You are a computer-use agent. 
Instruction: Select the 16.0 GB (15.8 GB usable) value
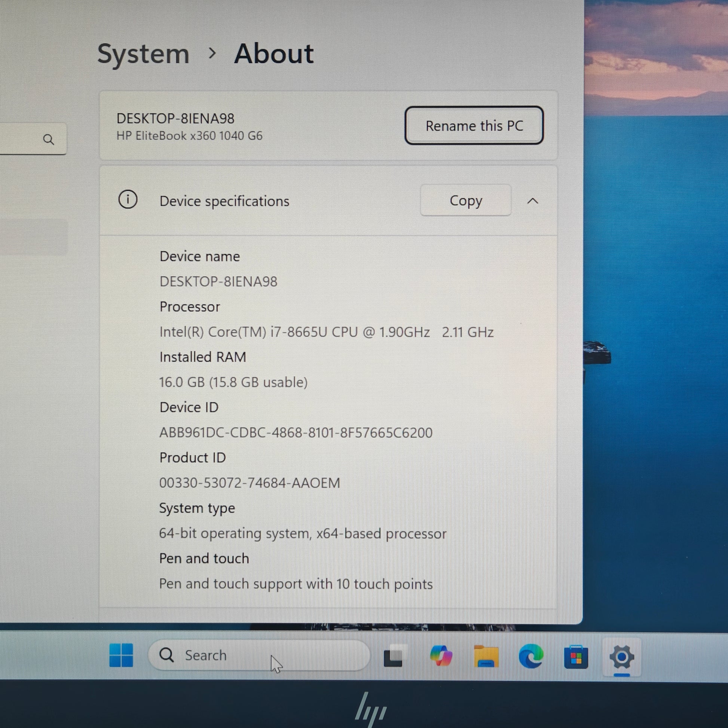(233, 382)
